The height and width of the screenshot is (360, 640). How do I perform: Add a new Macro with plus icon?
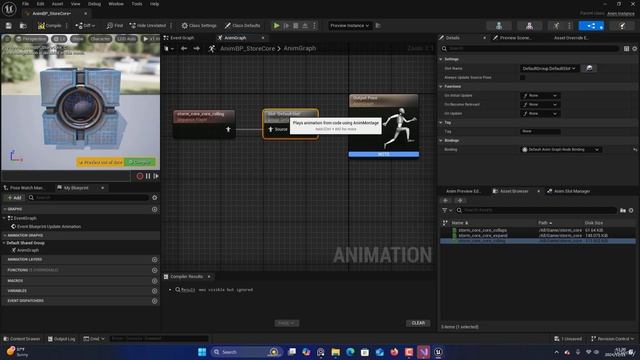tap(155, 281)
